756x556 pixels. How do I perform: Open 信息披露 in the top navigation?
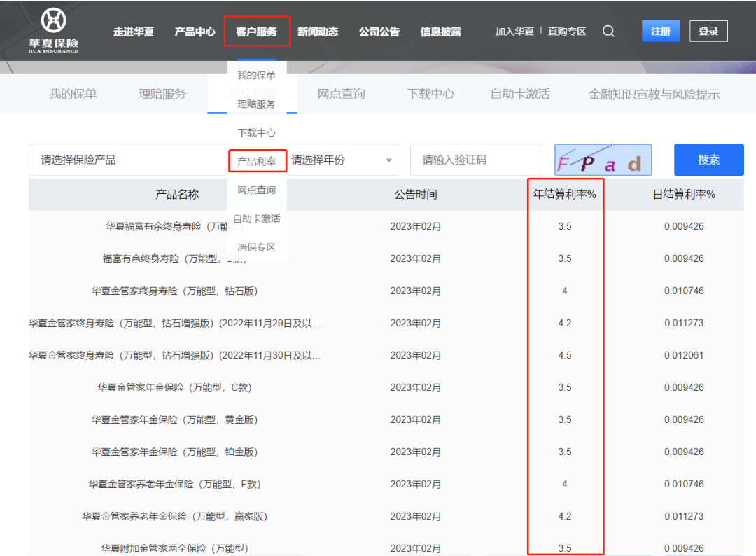(440, 32)
